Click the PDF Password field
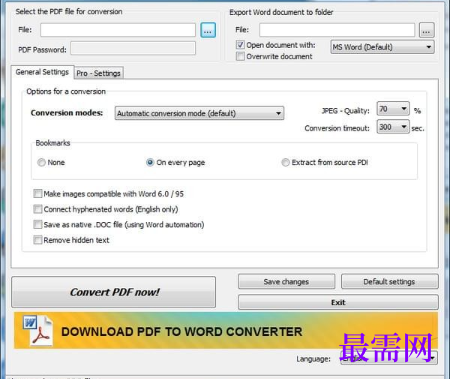This screenshot has width=451, height=379. (133, 49)
